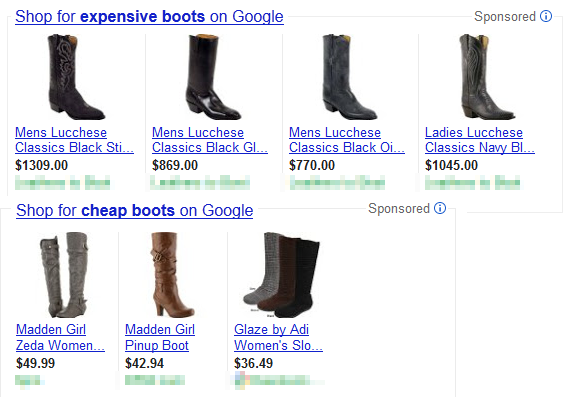Open Mens Lucchese Classics Black Oi... link
The image size is (570, 397).
(x=347, y=140)
